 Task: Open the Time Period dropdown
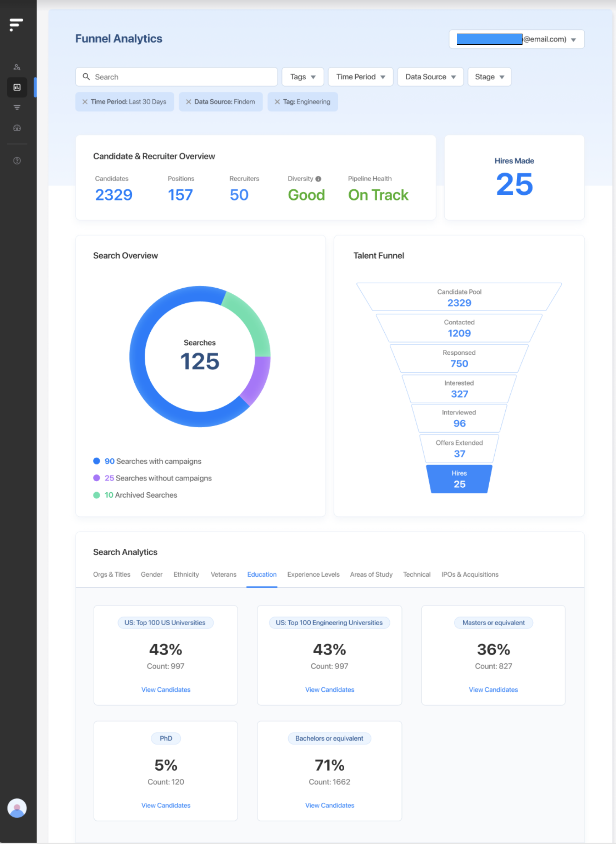pyautogui.click(x=360, y=77)
